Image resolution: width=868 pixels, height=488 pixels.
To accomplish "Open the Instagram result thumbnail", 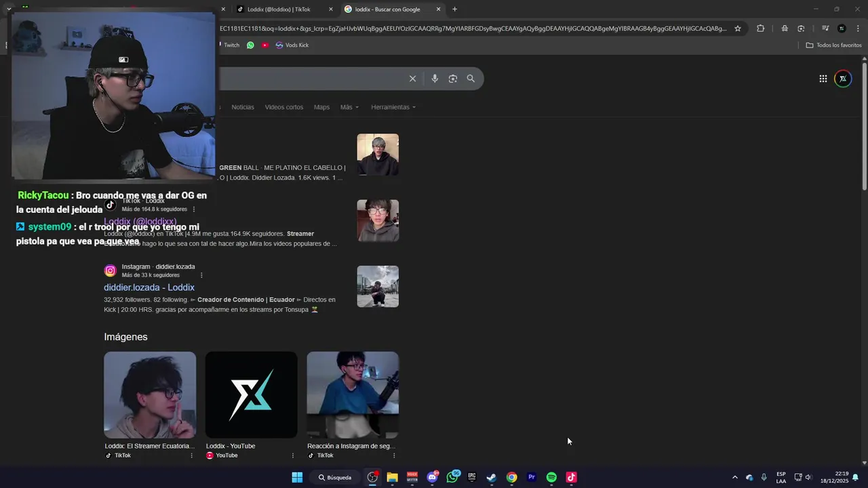I will click(x=378, y=286).
